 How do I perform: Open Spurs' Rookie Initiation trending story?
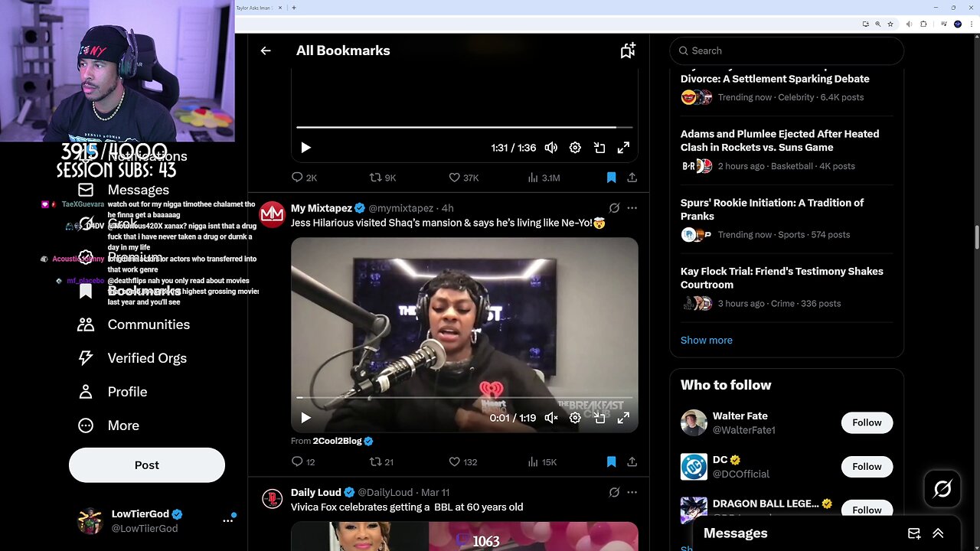click(786, 218)
